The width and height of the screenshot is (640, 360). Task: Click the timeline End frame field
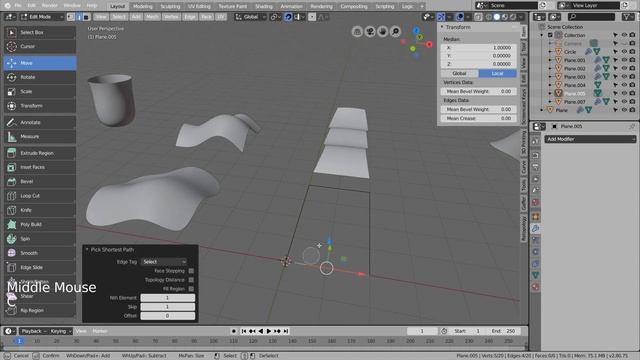[503, 331]
